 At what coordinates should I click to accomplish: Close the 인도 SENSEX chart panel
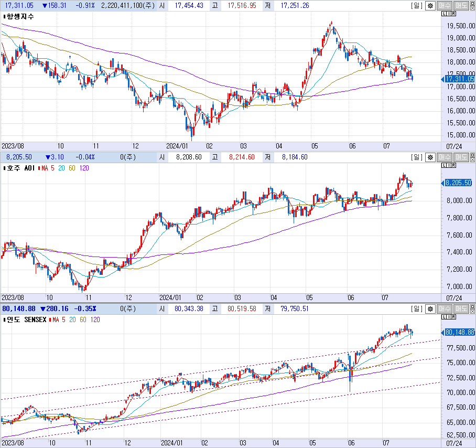(473, 311)
